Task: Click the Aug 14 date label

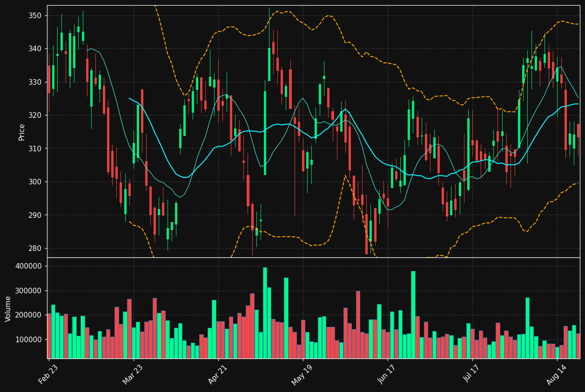Action: click(557, 374)
